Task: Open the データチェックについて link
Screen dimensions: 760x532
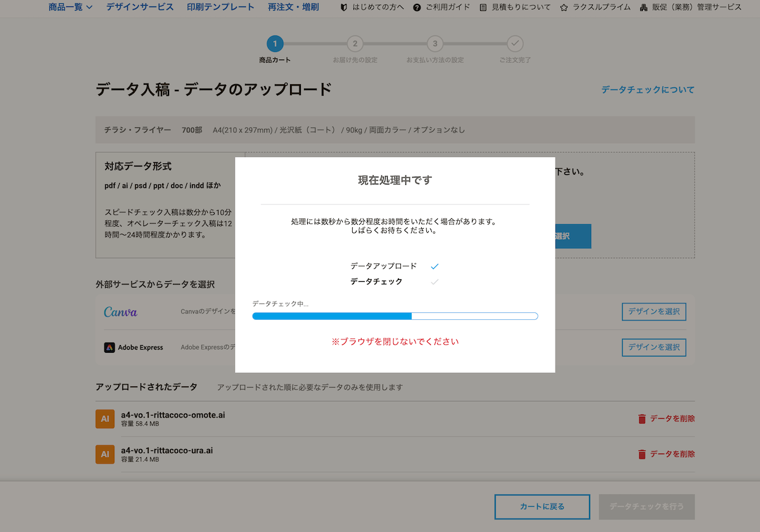Action: pos(648,90)
